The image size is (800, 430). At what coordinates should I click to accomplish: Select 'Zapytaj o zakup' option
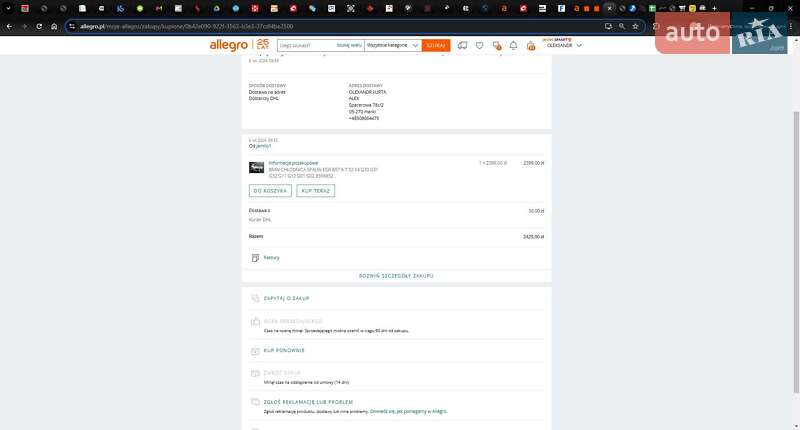pos(285,298)
